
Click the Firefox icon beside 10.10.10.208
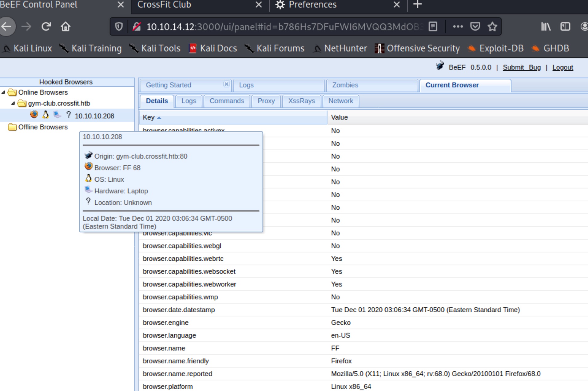pos(34,115)
